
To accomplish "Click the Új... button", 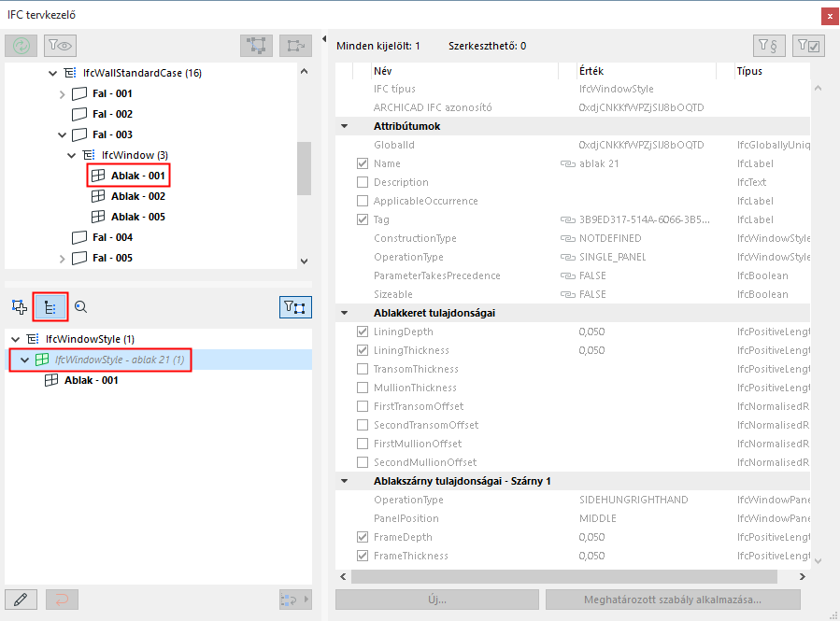I will point(436,600).
